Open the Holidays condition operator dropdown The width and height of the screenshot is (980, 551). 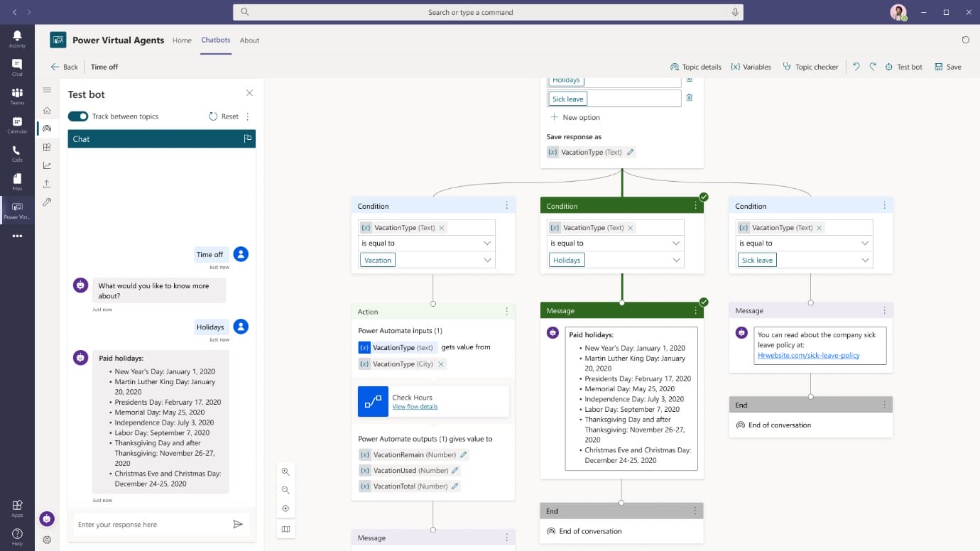(676, 243)
